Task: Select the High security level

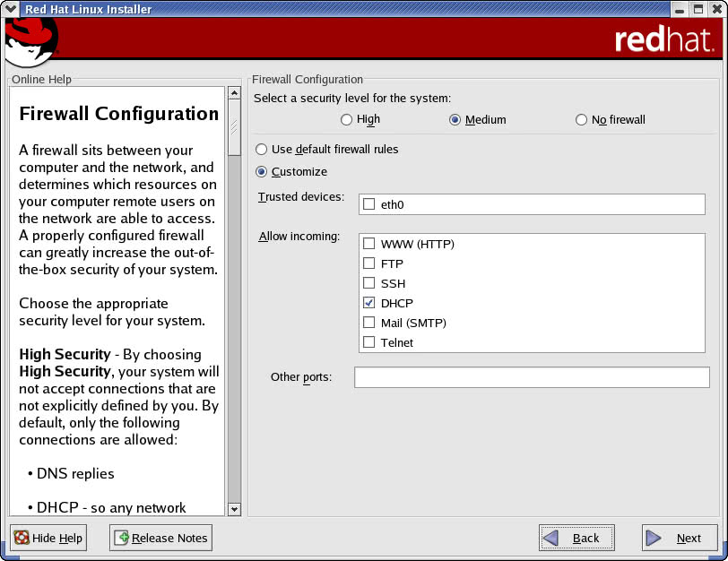Action: coord(346,120)
